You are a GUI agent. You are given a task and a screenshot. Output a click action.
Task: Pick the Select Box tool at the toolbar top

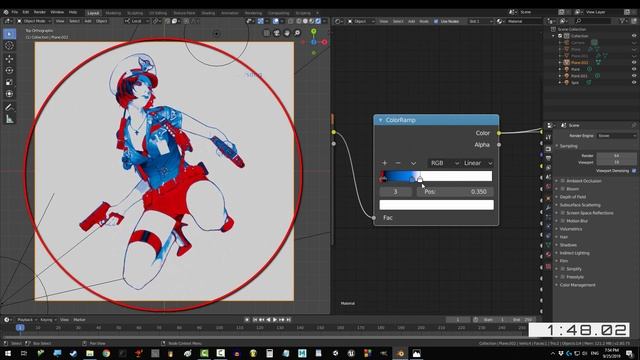click(x=9, y=34)
